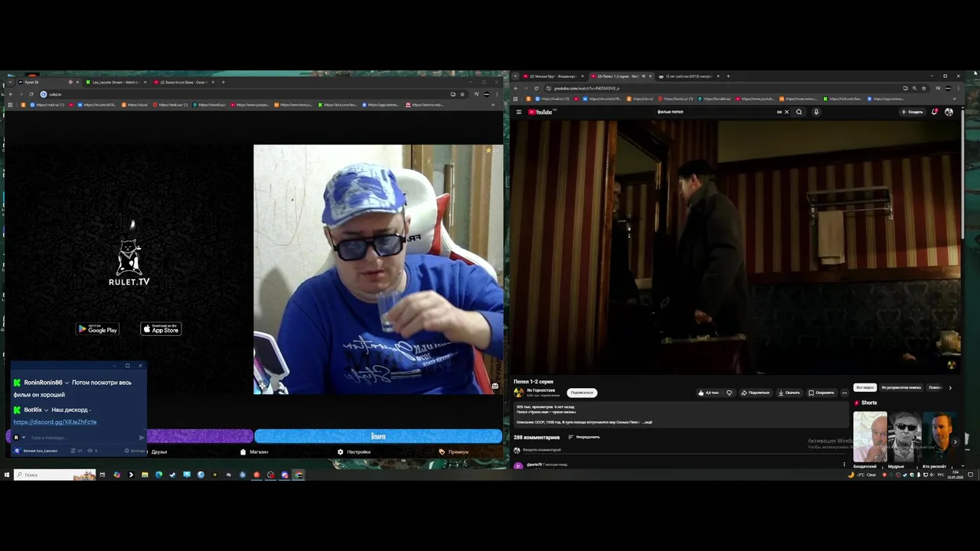980x551 pixels.
Task: Open Windows Start menu
Action: click(6, 474)
